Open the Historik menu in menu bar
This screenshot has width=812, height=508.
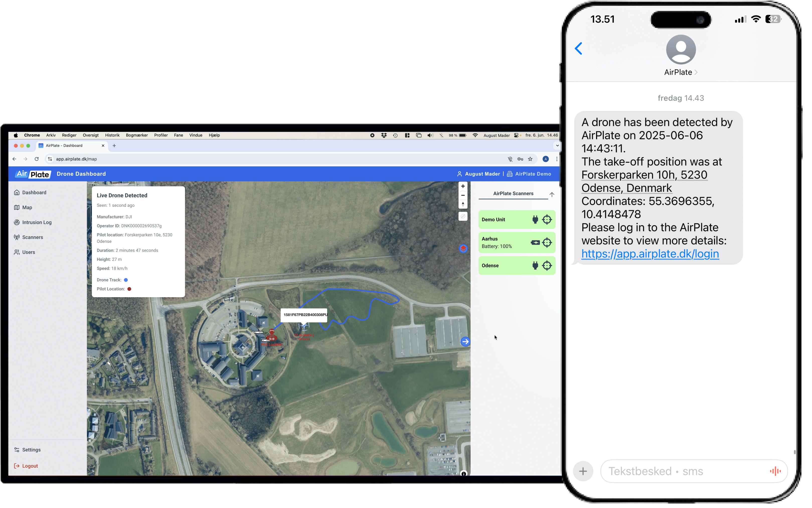(112, 135)
